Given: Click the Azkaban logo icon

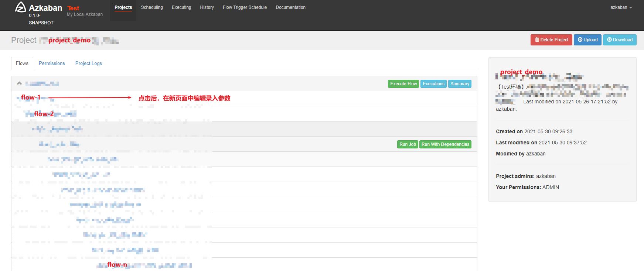Looking at the screenshot, I should [x=20, y=7].
